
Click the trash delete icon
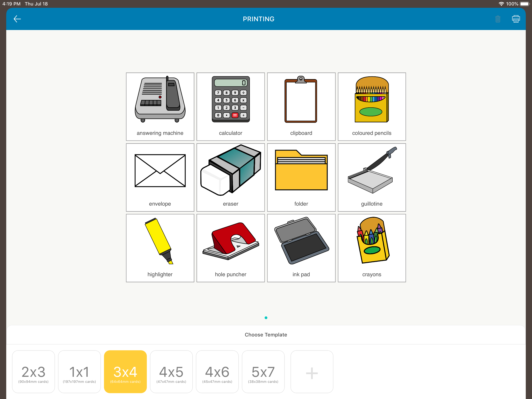pos(498,19)
